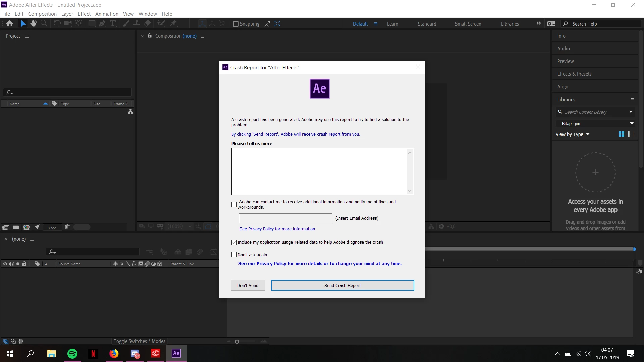Select the Pen tool
Screen dimensions: 644x362
(x=102, y=24)
